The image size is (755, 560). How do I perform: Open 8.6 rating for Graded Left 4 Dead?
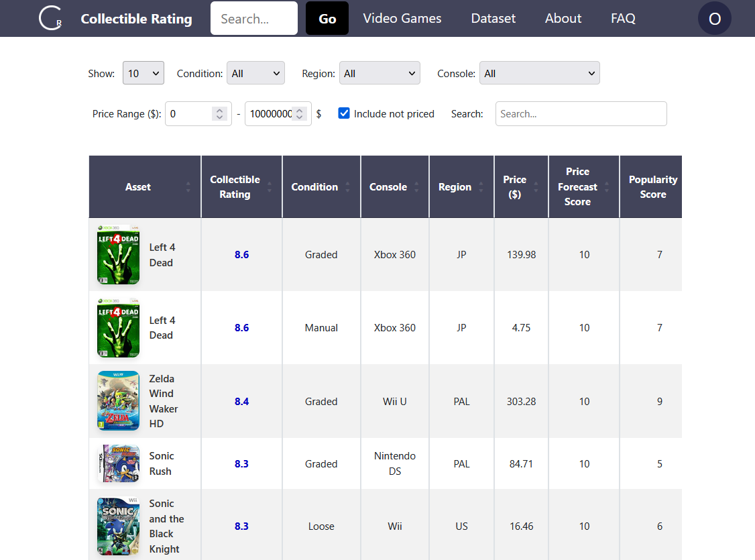pos(241,255)
